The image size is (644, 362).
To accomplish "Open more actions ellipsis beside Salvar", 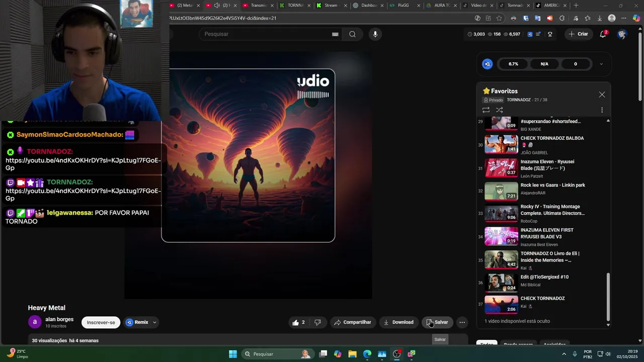I will click(462, 322).
